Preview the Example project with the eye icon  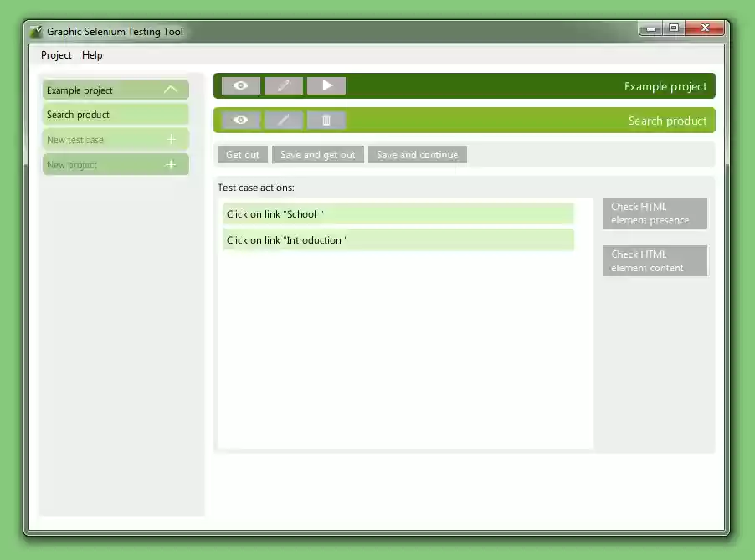tap(240, 85)
